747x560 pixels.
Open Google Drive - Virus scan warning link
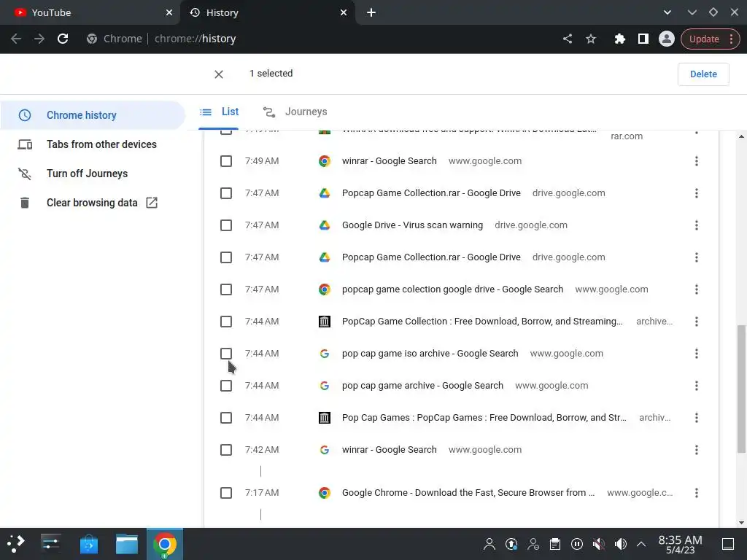tap(412, 225)
